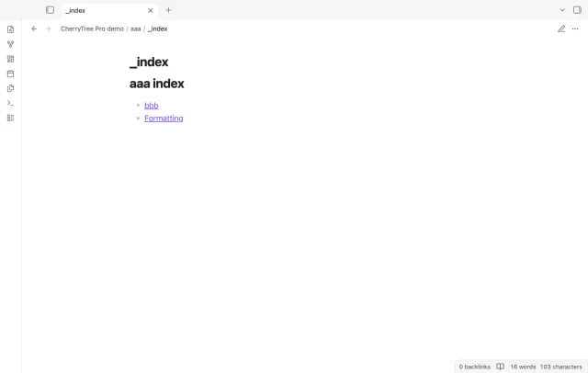588x373 pixels.
Task: Click the checklist ribbon icon
Action: tap(10, 119)
